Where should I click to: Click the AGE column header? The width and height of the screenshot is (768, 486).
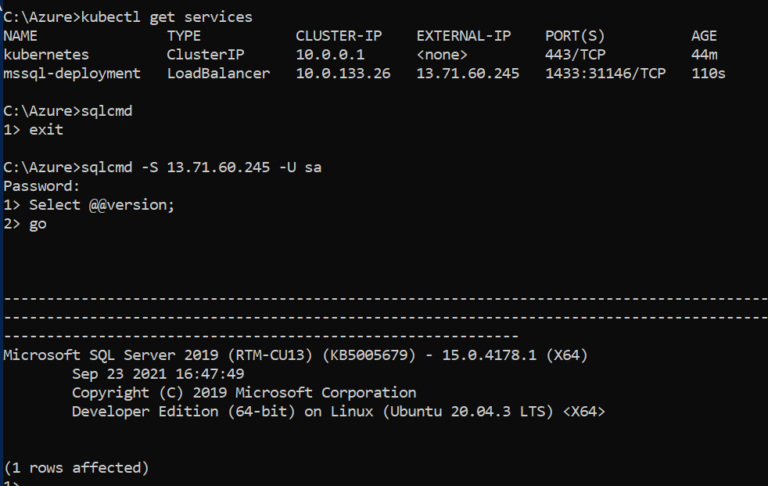[x=704, y=36]
